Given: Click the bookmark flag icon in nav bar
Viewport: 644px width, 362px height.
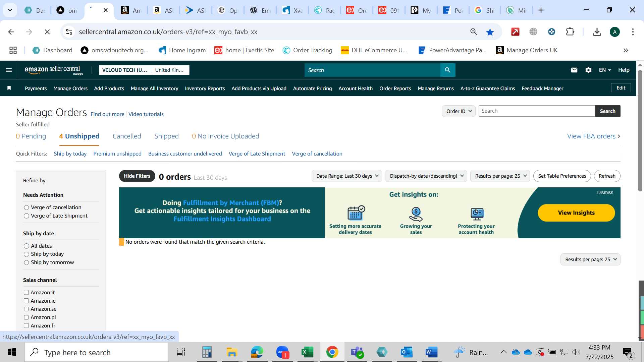Looking at the screenshot, I should [9, 88].
